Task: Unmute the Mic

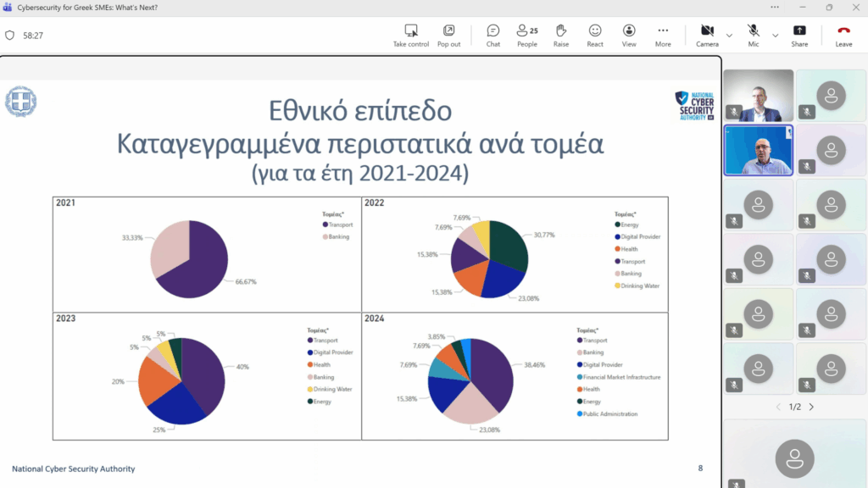Action: [x=753, y=35]
